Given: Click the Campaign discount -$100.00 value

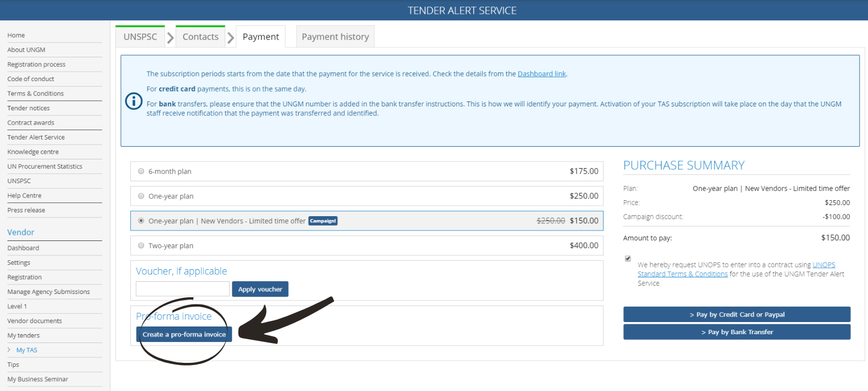Looking at the screenshot, I should (x=836, y=217).
